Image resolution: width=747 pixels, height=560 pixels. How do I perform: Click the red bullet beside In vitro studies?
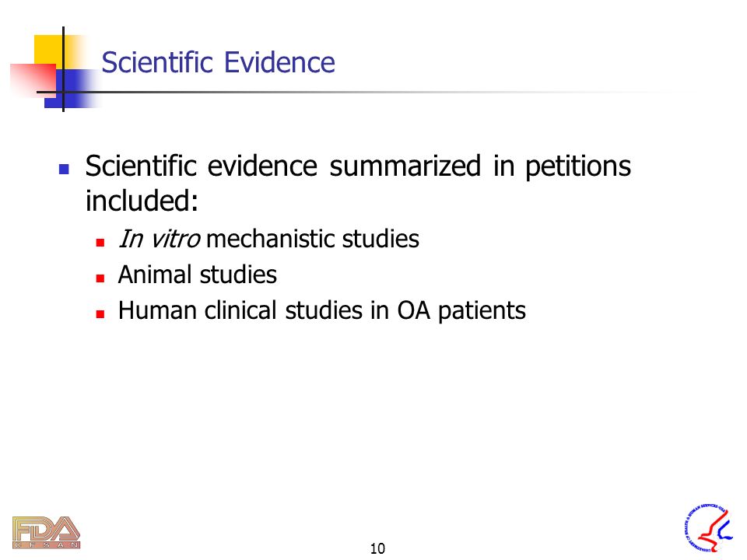coord(100,243)
